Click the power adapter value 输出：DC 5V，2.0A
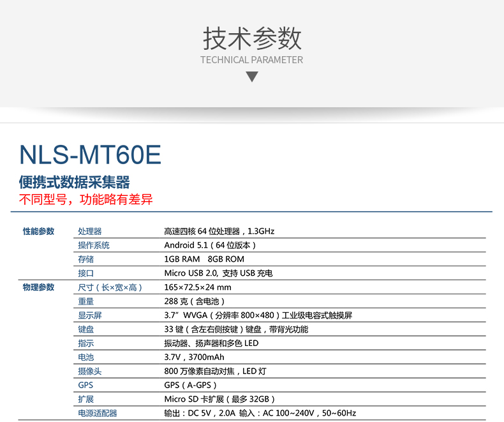 (x=260, y=413)
